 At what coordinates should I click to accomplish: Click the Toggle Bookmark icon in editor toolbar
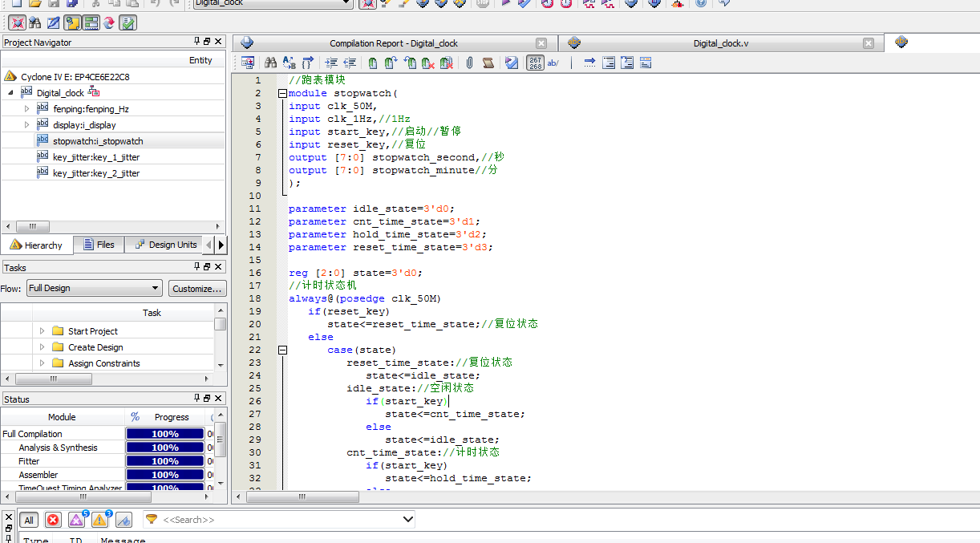point(372,63)
